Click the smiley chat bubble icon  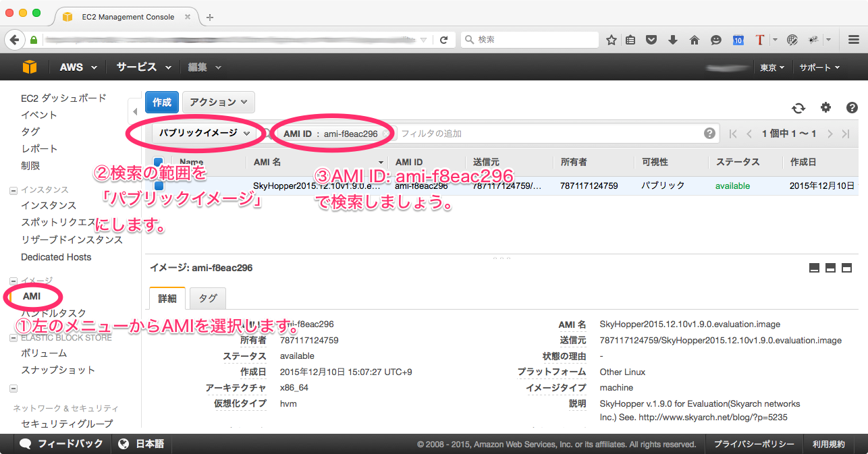(x=716, y=40)
